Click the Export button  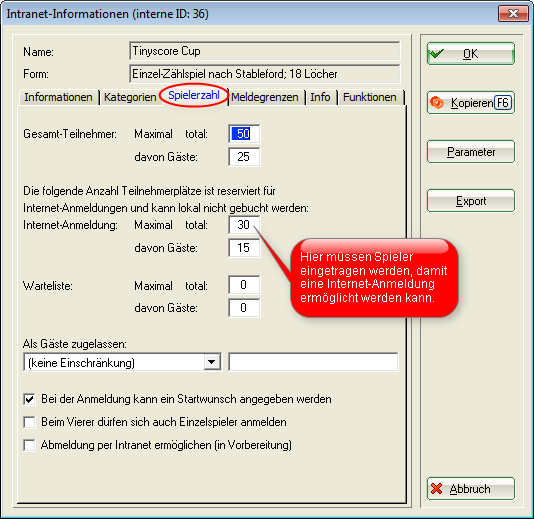coord(471,201)
